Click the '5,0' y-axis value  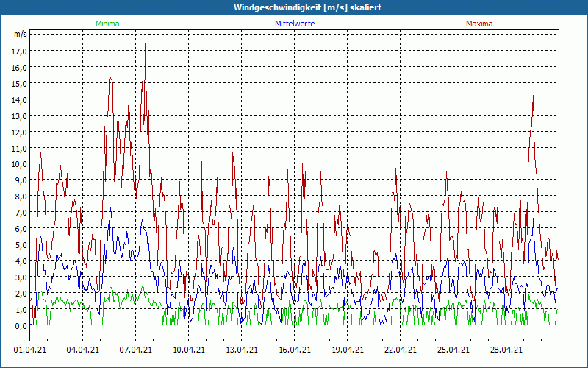[x=21, y=245]
